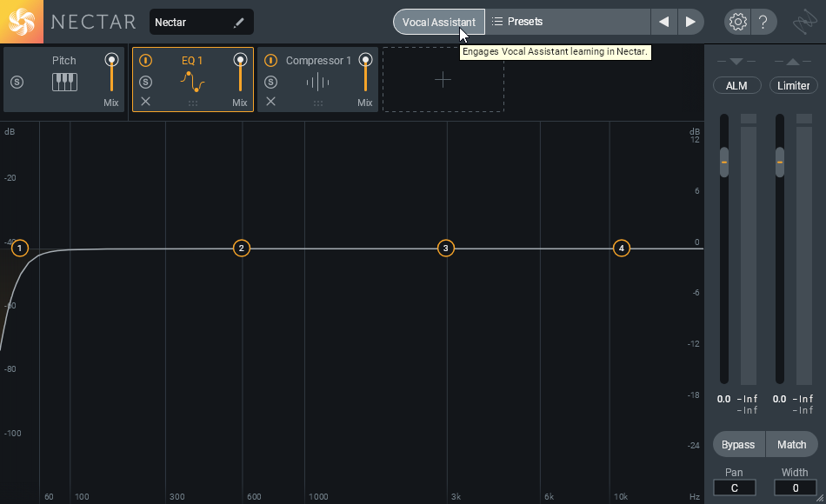The width and height of the screenshot is (826, 504).
Task: Select Compressor 1 waveform icon
Action: [317, 83]
